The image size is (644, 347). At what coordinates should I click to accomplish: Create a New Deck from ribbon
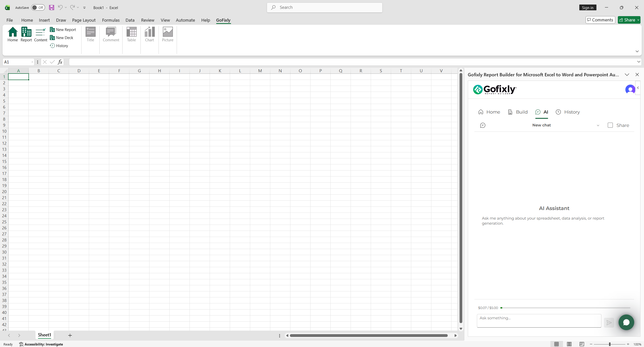point(62,38)
